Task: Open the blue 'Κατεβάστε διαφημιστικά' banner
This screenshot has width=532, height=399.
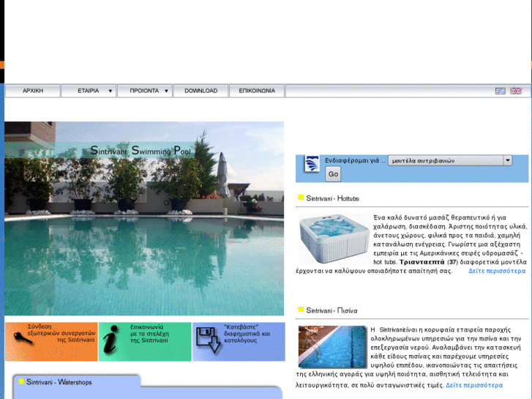Action: coord(239,342)
